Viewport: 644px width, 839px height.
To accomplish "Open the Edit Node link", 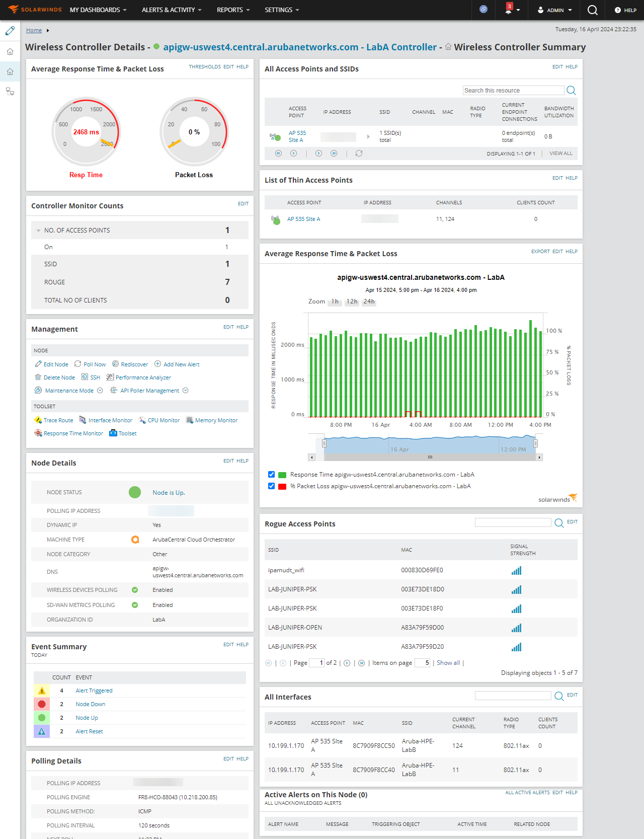I will click(56, 364).
